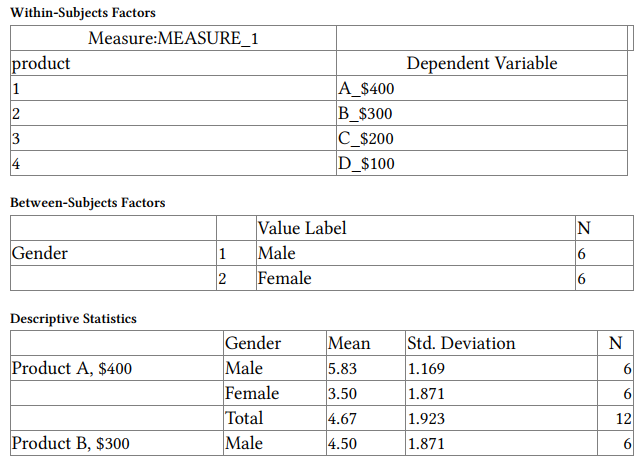Click the Std. Deviation column header

click(x=461, y=343)
